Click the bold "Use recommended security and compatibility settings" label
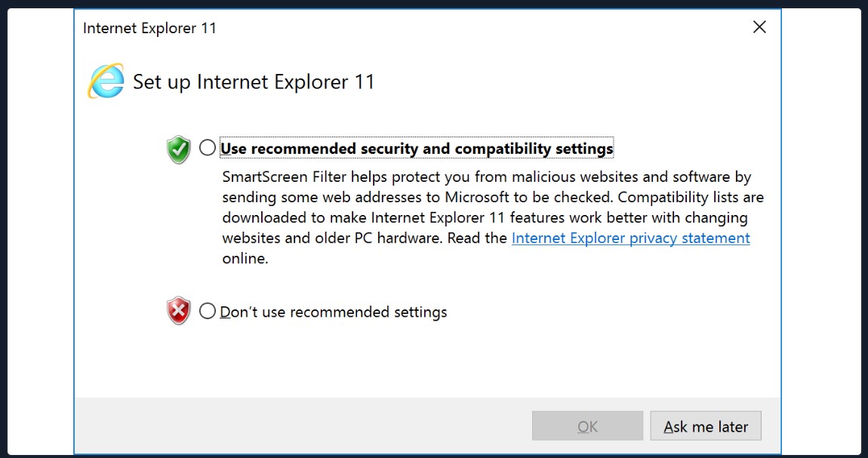This screenshot has width=868, height=458. pos(417,149)
